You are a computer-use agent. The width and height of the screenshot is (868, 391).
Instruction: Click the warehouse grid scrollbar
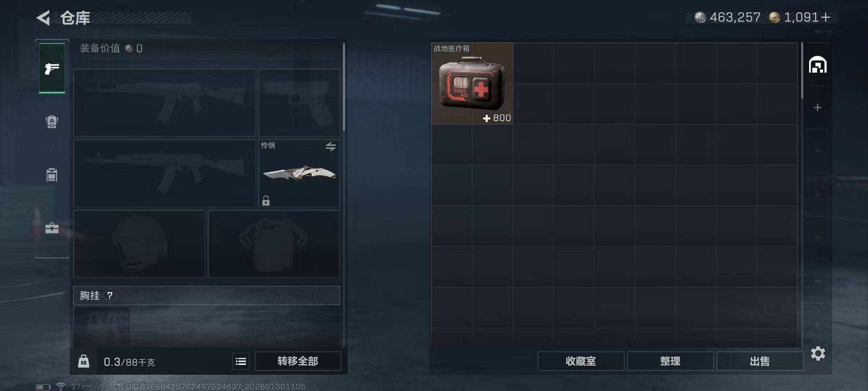tap(802, 71)
